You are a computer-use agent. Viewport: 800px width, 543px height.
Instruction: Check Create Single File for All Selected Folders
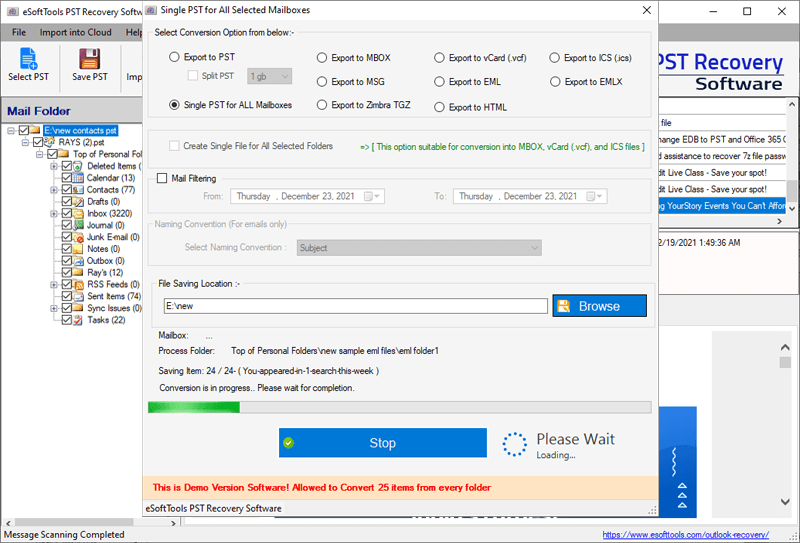[174, 146]
